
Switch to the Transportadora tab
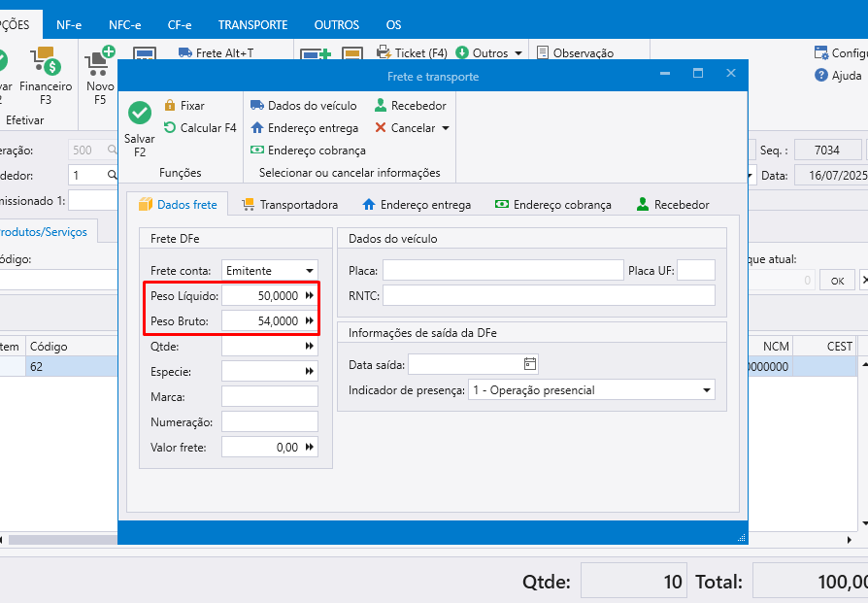click(290, 204)
